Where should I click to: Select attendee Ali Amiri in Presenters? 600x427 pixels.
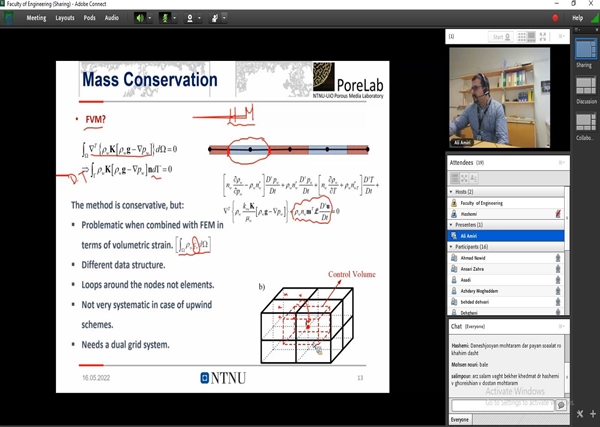478,236
